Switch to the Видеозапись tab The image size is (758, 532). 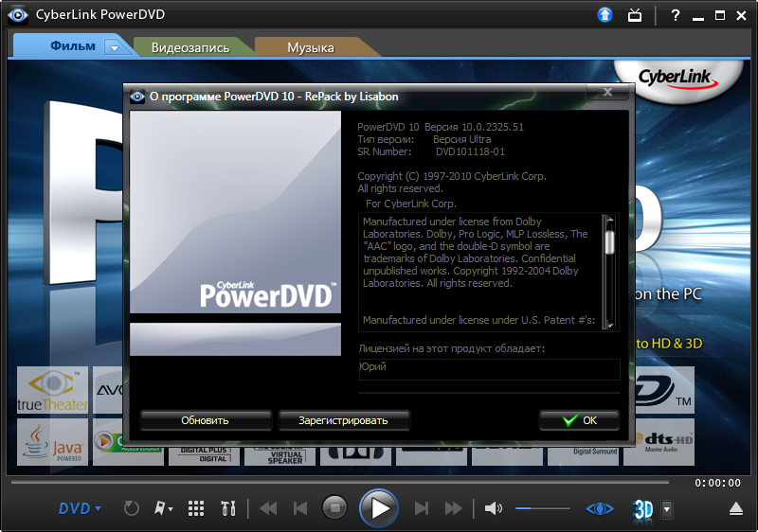click(x=190, y=47)
